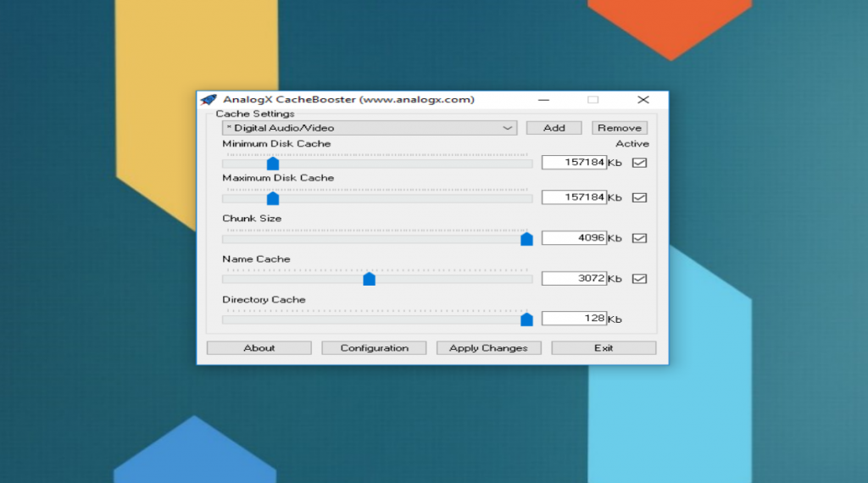
Task: Click the Remove button
Action: (x=620, y=128)
